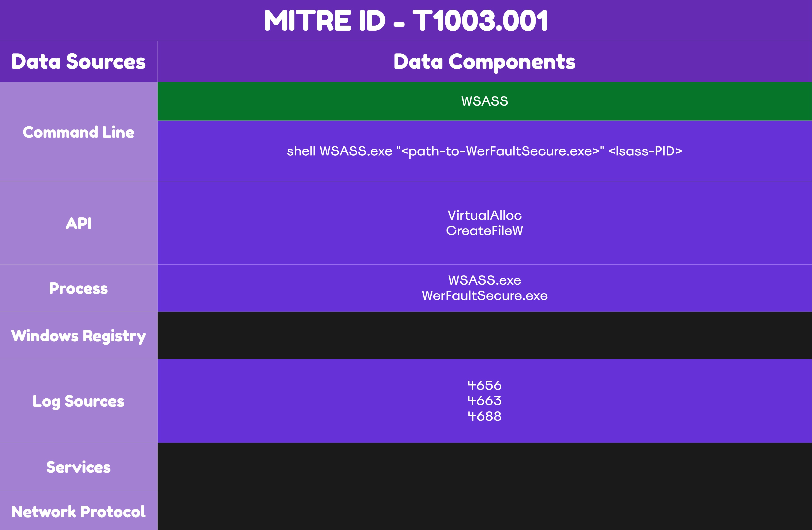Screen dimensions: 812x530
Task: Select the Data Components column header
Action: (x=485, y=62)
